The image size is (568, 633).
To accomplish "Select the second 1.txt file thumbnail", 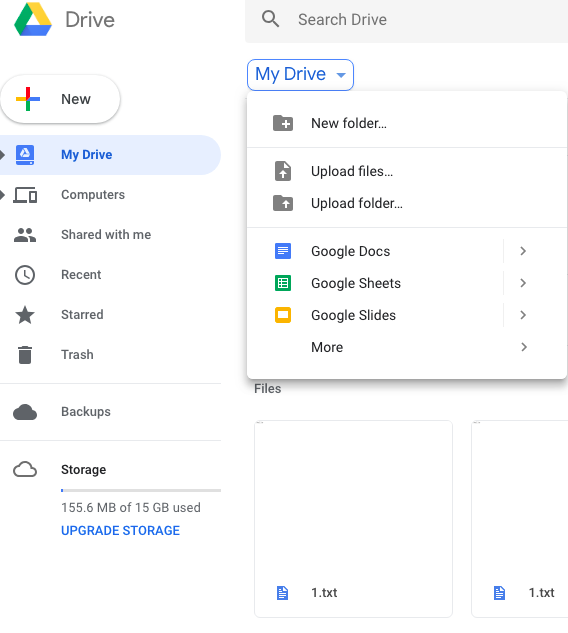I will coord(520,519).
